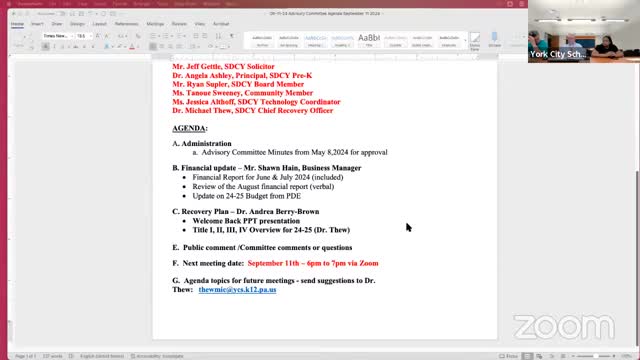
Task: Open the Insert ribbon tab
Action: [37, 24]
